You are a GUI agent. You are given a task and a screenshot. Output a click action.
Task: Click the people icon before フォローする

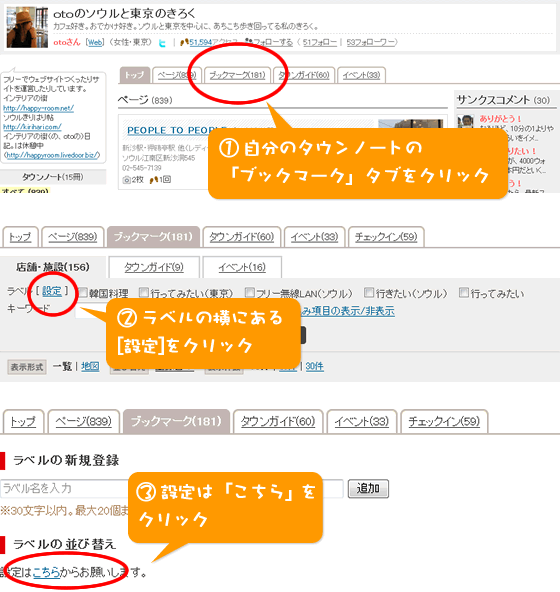click(248, 42)
